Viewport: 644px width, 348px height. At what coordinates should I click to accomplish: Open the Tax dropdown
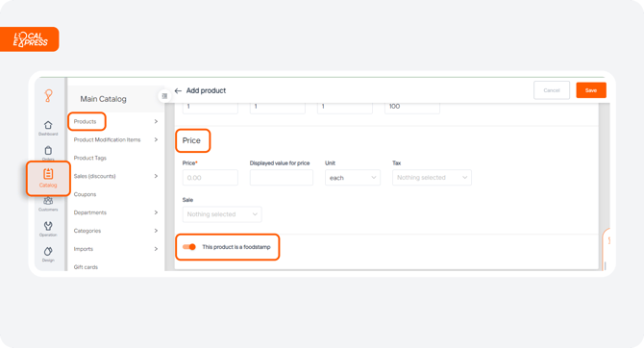tap(432, 178)
